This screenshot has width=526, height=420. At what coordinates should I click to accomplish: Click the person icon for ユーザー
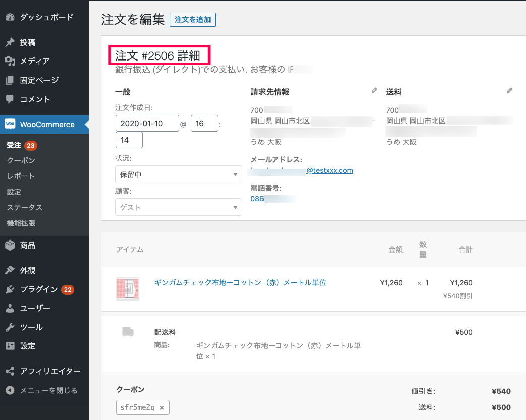(10, 308)
